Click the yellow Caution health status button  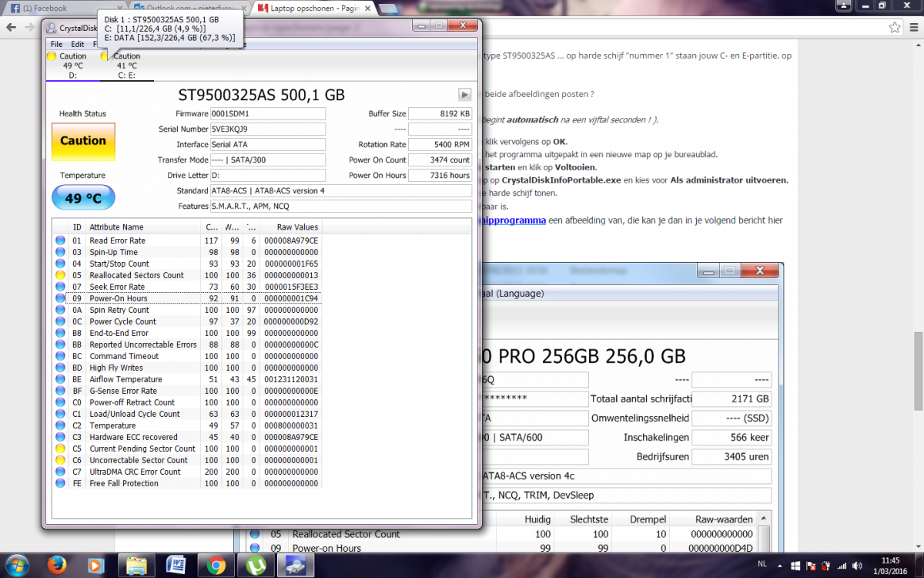82,141
